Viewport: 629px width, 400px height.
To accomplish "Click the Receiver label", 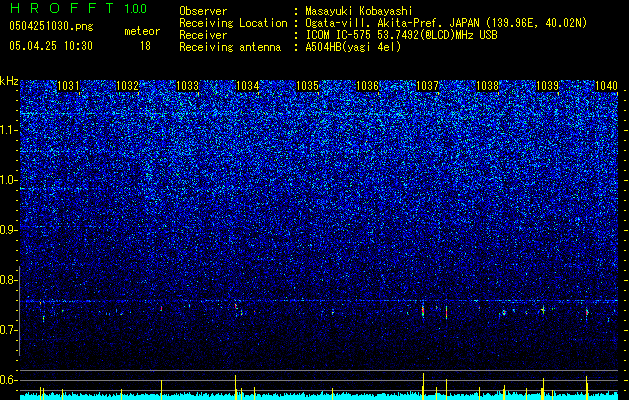I will 203,35.
